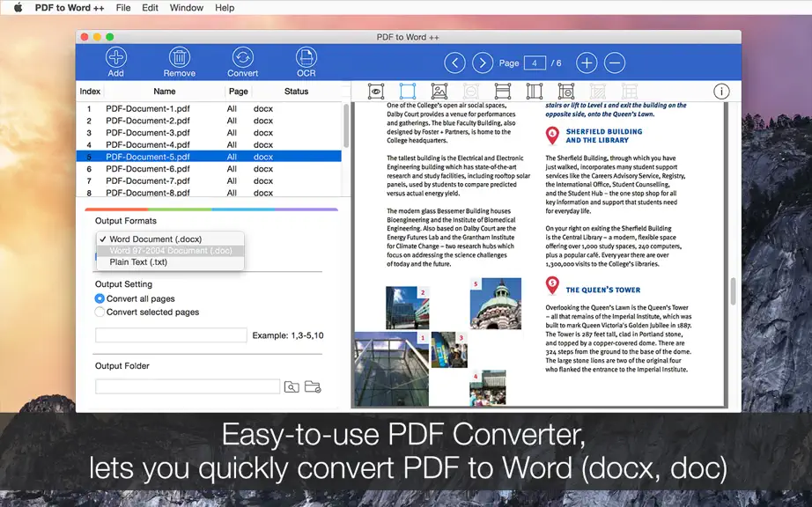The height and width of the screenshot is (507, 812).
Task: Open the Edit menu
Action: coord(151,8)
